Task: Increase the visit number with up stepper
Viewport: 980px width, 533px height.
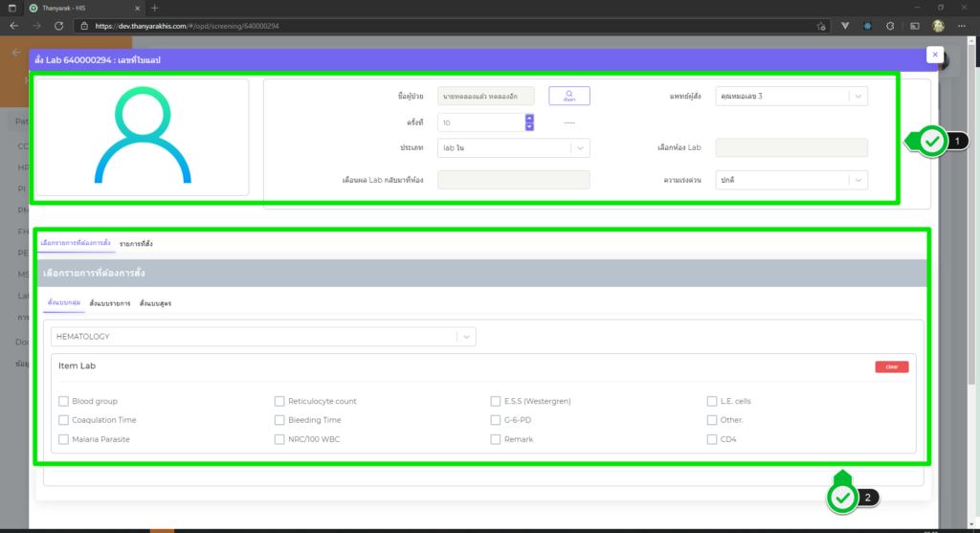Action: (x=529, y=119)
